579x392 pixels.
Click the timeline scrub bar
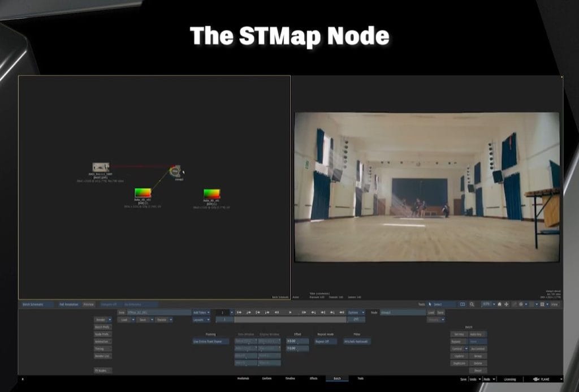289,320
